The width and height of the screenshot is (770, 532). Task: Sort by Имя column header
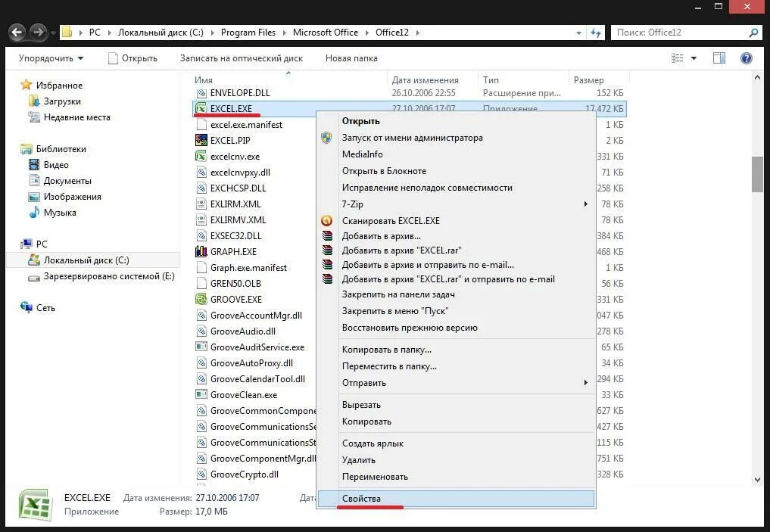(x=204, y=79)
